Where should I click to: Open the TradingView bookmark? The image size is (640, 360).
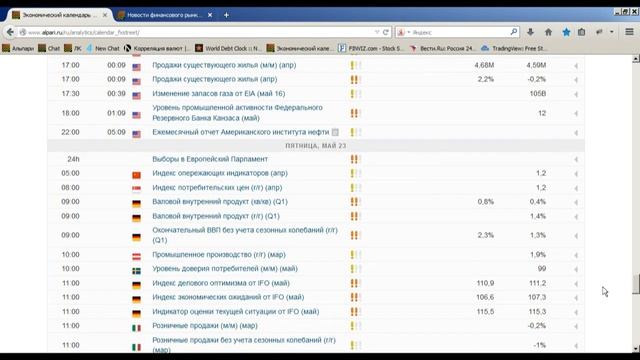point(513,48)
